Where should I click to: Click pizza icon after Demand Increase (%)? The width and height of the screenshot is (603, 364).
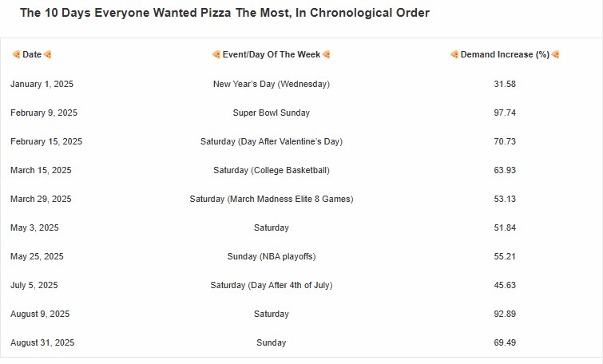pyautogui.click(x=555, y=54)
